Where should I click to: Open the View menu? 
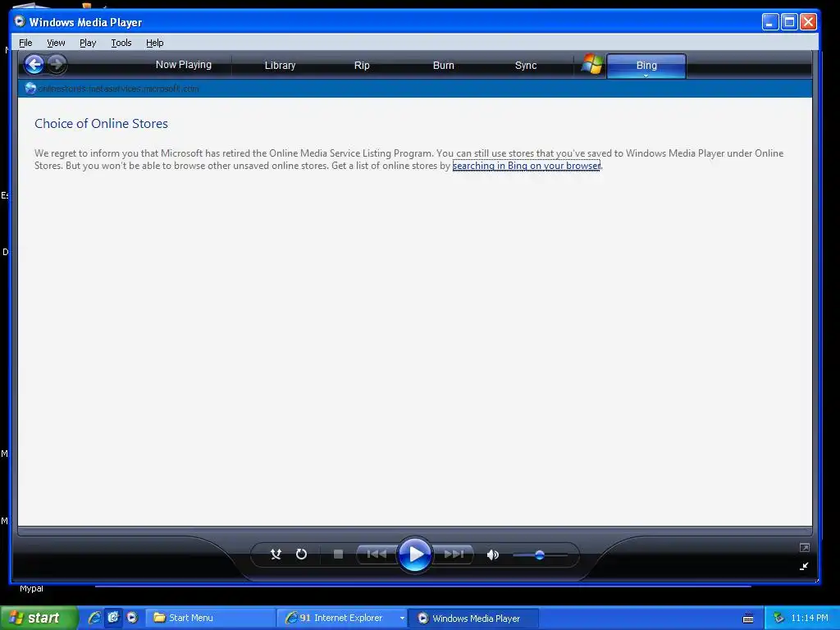[56, 43]
